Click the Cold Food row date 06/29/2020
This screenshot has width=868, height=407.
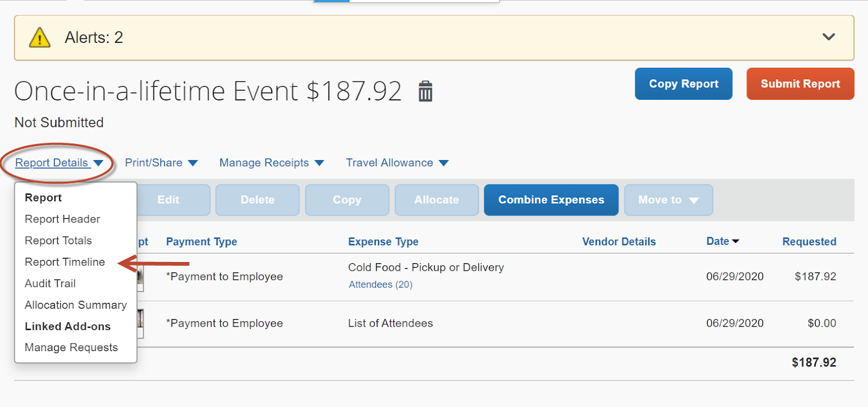735,277
